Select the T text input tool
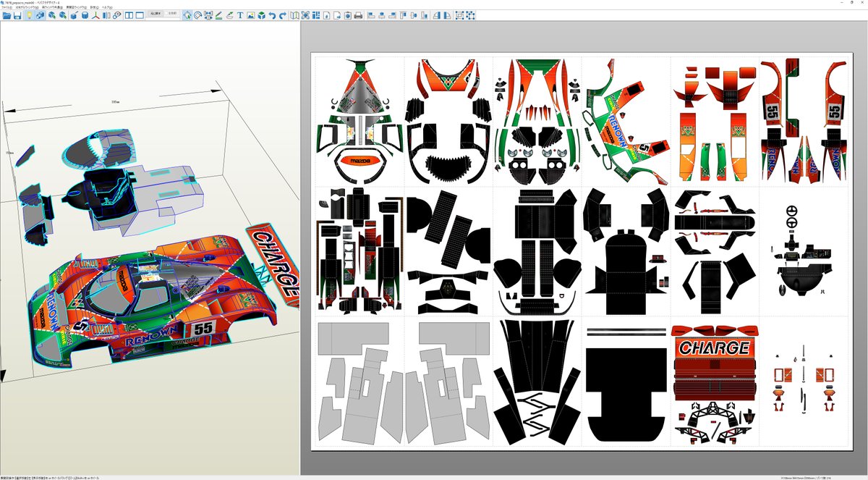 coord(240,14)
